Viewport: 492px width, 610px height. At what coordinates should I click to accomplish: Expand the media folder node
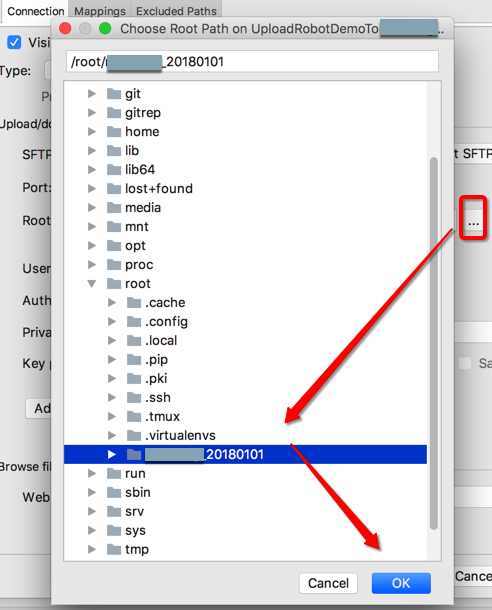coord(92,207)
